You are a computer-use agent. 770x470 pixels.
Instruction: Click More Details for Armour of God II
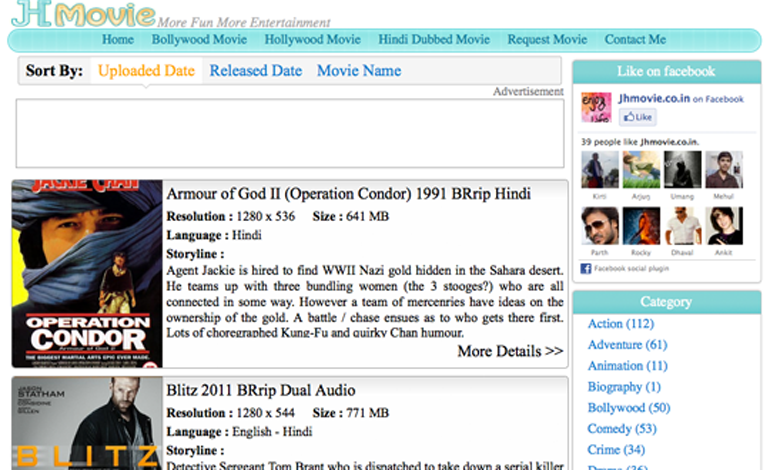(510, 351)
